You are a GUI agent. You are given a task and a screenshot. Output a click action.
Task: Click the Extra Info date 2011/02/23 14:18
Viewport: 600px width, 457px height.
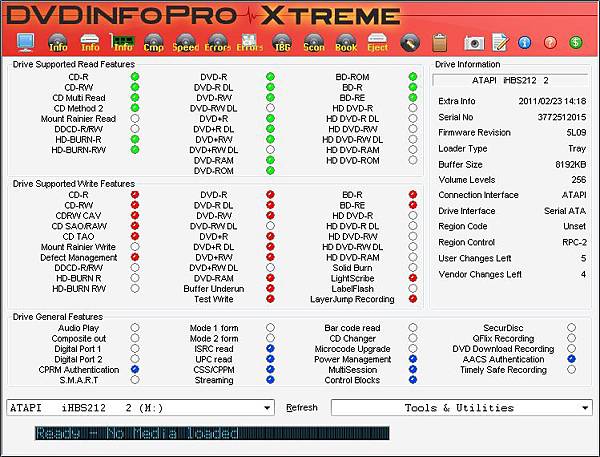coord(552,101)
